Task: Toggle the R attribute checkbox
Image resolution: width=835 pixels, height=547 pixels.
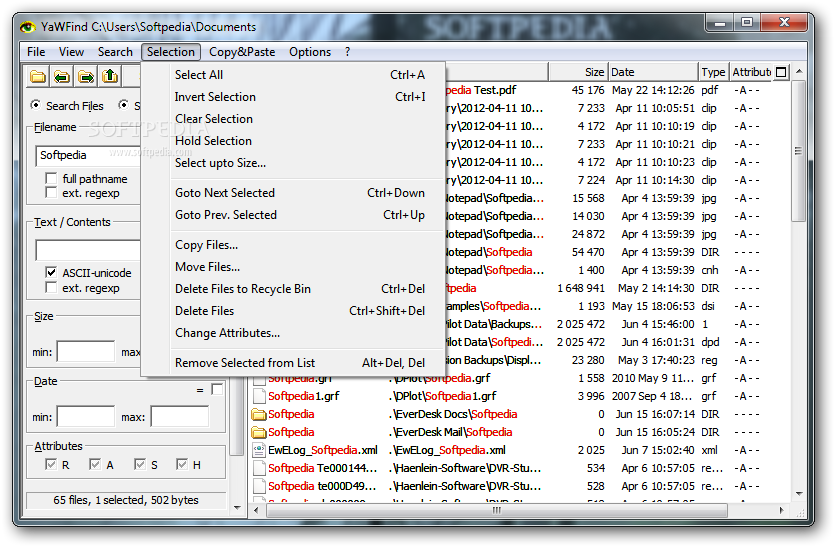Action: (51, 464)
